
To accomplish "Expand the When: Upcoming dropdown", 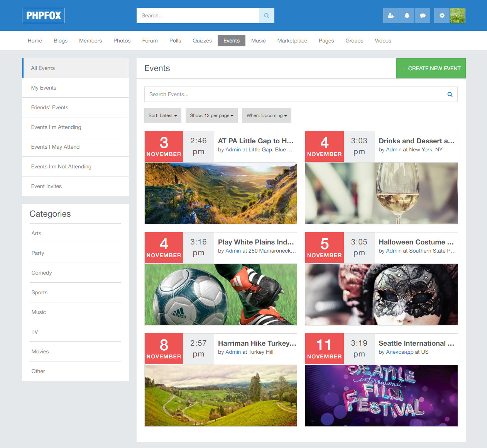I will coord(267,115).
